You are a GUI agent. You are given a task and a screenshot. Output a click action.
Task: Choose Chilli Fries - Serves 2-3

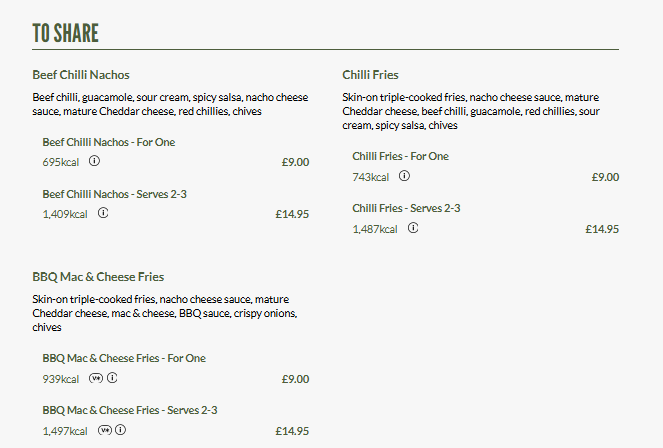pyautogui.click(x=406, y=208)
